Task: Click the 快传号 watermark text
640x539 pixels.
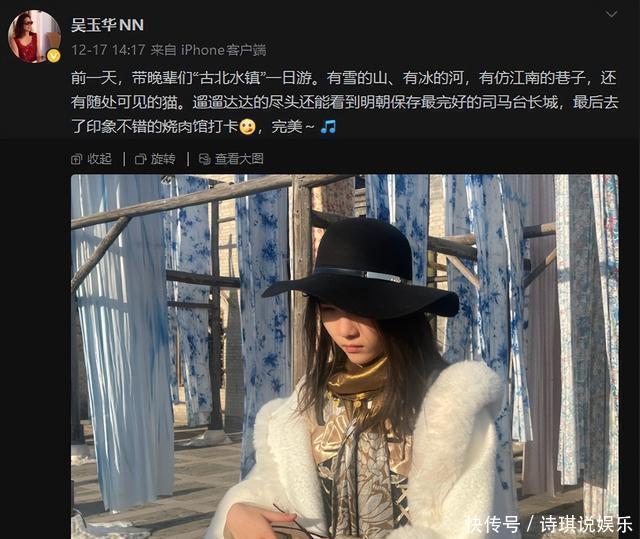Action: pos(493,524)
